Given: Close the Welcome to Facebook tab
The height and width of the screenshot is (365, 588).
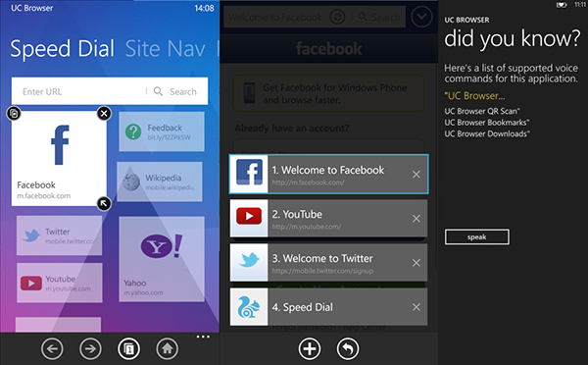Looking at the screenshot, I should pyautogui.click(x=416, y=175).
